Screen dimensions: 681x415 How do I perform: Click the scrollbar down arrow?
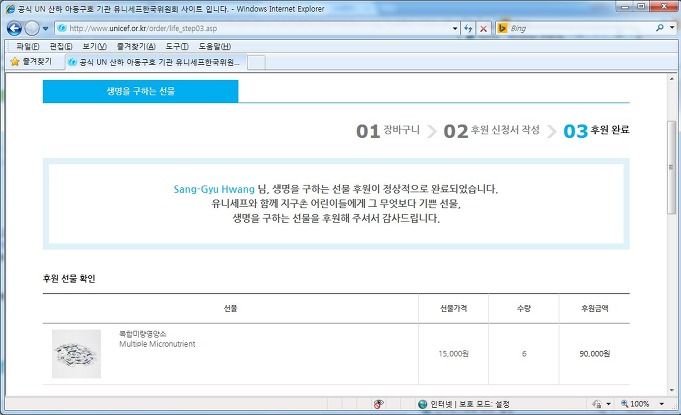tap(671, 390)
